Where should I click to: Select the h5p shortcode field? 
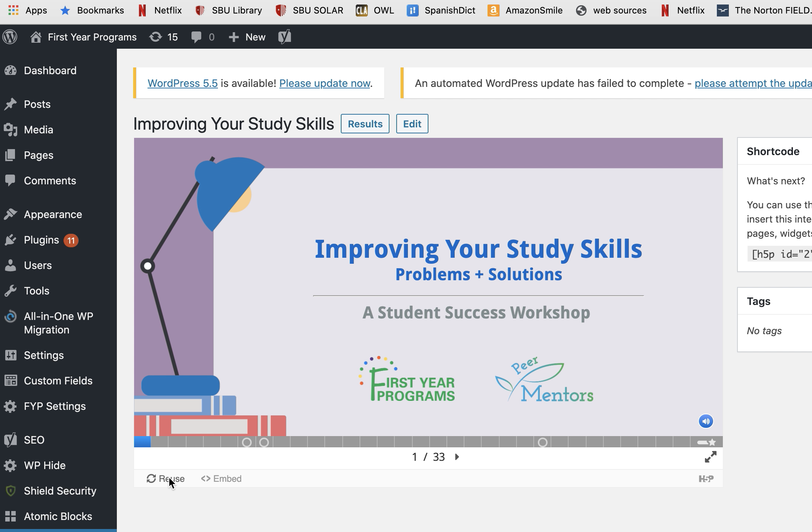(x=779, y=254)
